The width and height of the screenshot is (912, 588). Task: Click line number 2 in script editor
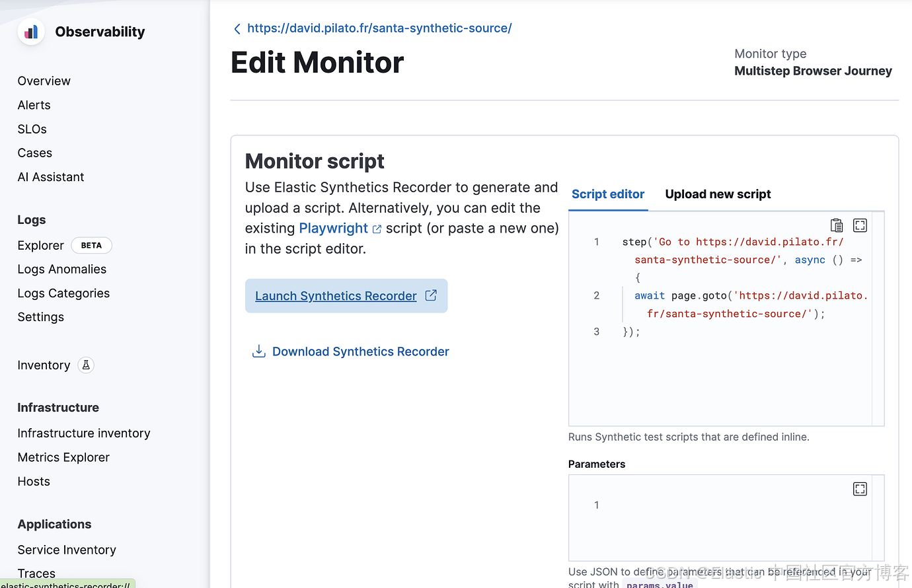coord(596,296)
